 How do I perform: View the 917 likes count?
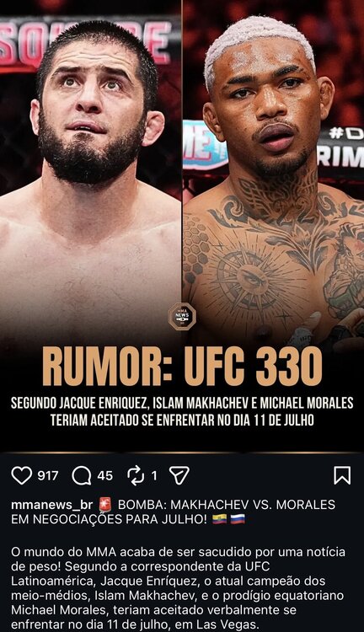tap(48, 476)
